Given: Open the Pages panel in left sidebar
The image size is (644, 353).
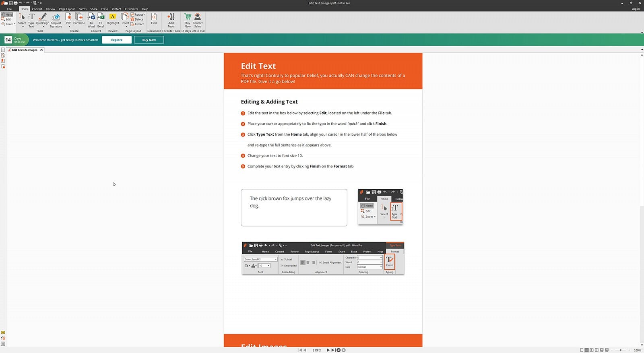Looking at the screenshot, I should (3, 50).
